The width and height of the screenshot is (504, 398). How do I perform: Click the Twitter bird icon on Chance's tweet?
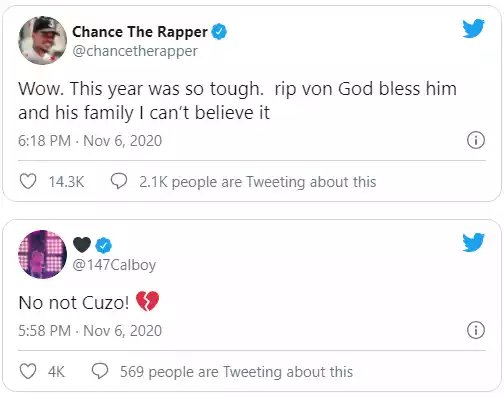point(473,28)
